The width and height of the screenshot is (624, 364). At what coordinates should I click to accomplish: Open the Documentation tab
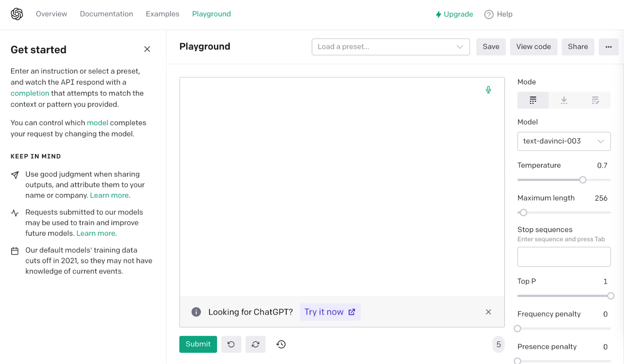(x=106, y=14)
